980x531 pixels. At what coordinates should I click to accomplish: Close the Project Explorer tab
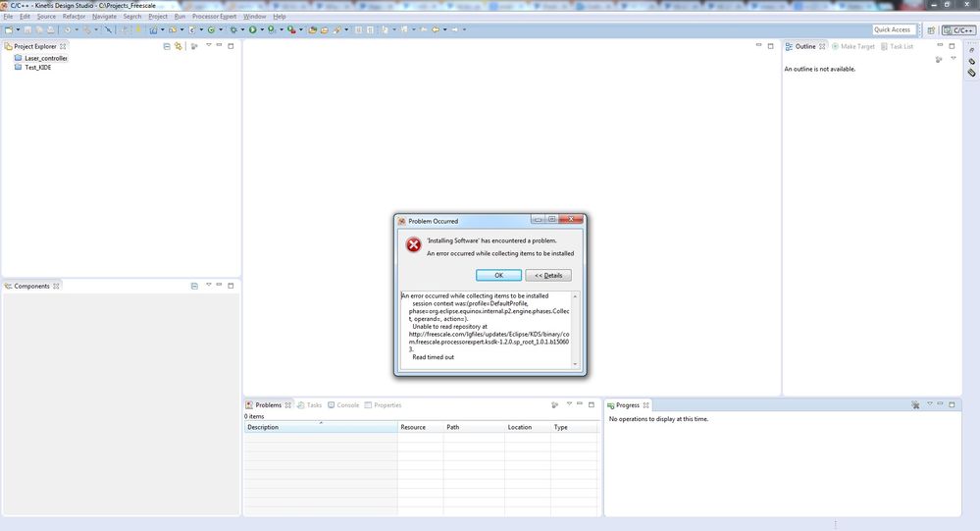click(x=63, y=46)
